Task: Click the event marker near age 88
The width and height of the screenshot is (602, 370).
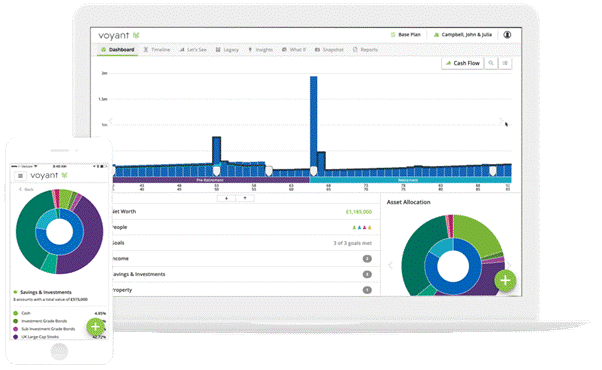Action: (493, 171)
